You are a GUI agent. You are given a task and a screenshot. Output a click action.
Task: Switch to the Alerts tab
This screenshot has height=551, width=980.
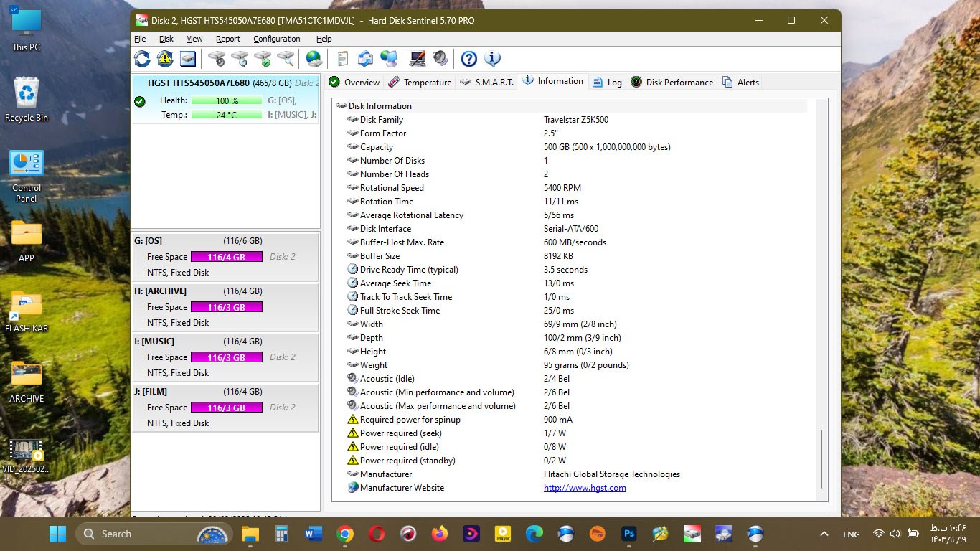click(x=740, y=83)
